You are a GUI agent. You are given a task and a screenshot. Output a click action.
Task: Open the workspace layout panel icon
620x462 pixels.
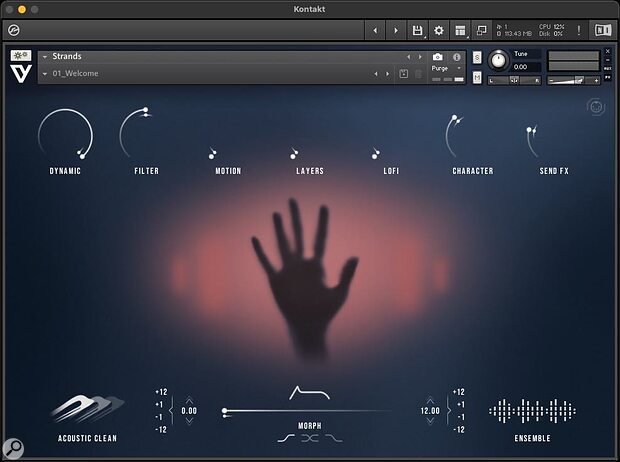point(460,30)
